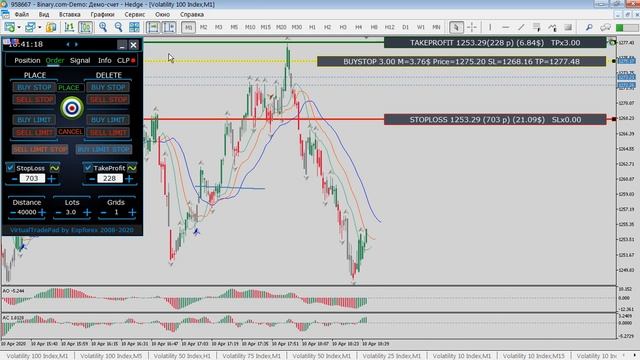
Task: Click the red CANCEL button
Action: coord(70,132)
